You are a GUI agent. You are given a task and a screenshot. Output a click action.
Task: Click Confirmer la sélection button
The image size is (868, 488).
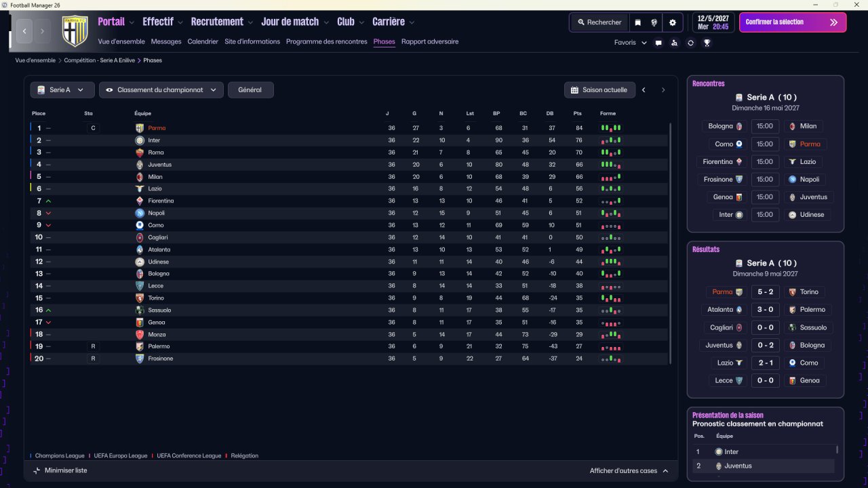793,22
